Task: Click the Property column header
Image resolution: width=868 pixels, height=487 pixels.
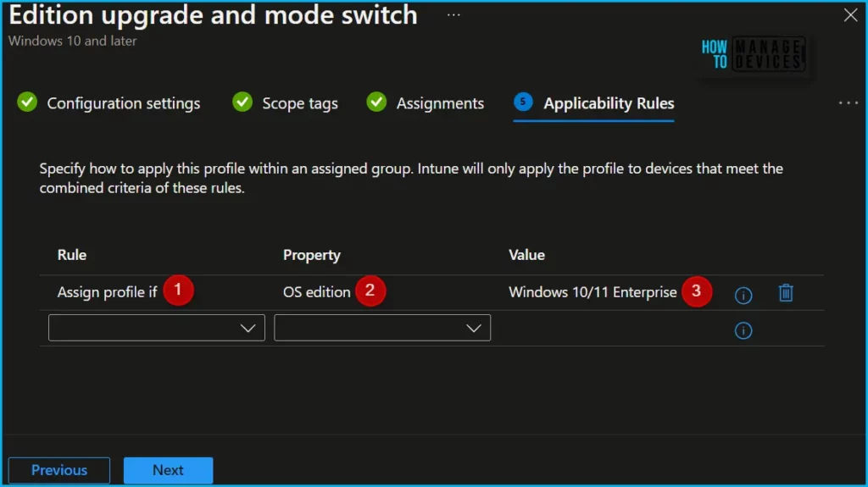Action: tap(312, 255)
